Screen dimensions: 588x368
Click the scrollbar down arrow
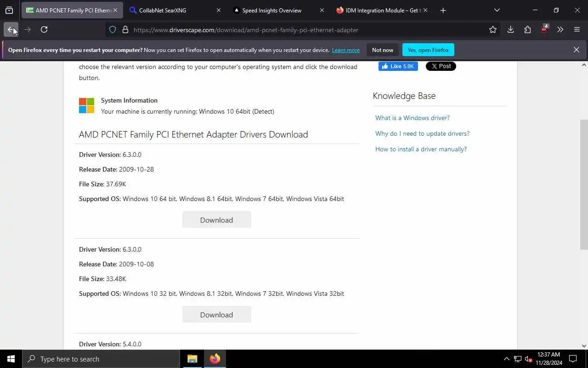click(584, 345)
